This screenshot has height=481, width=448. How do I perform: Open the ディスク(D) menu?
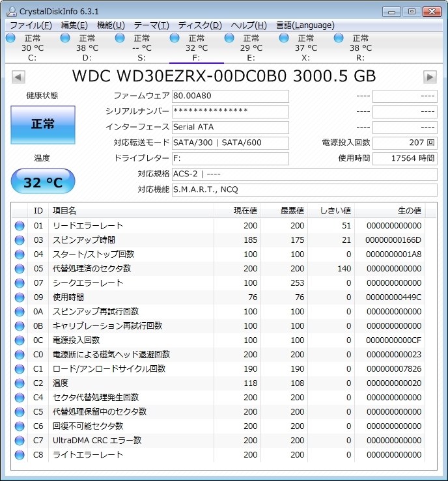(200, 25)
